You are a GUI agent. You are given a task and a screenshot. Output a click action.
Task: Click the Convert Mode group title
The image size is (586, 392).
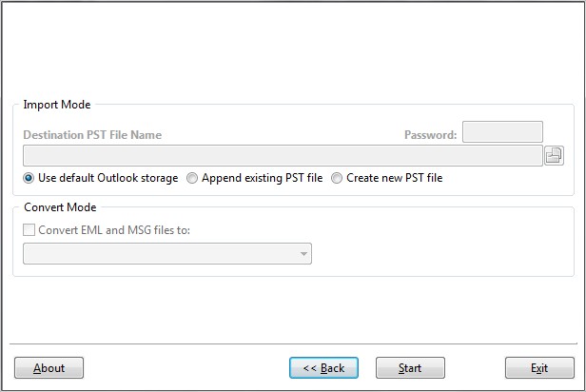pos(60,207)
